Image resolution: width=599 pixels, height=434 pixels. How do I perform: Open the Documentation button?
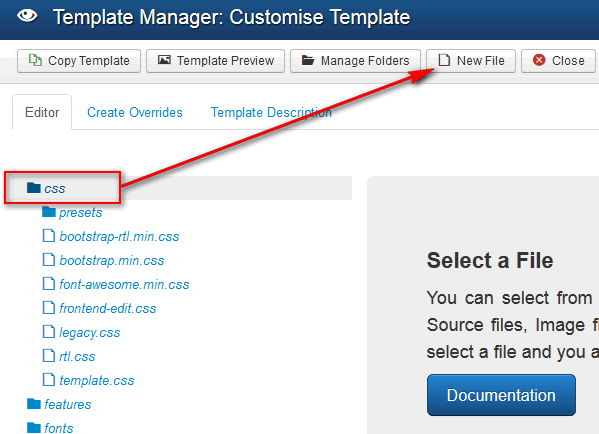pyautogui.click(x=501, y=395)
